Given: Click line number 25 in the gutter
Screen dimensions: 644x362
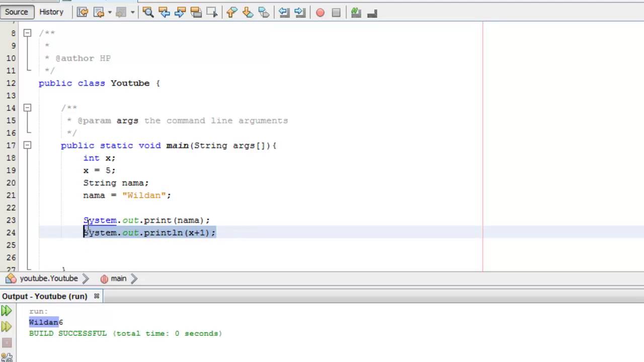Looking at the screenshot, I should click(x=11, y=245).
